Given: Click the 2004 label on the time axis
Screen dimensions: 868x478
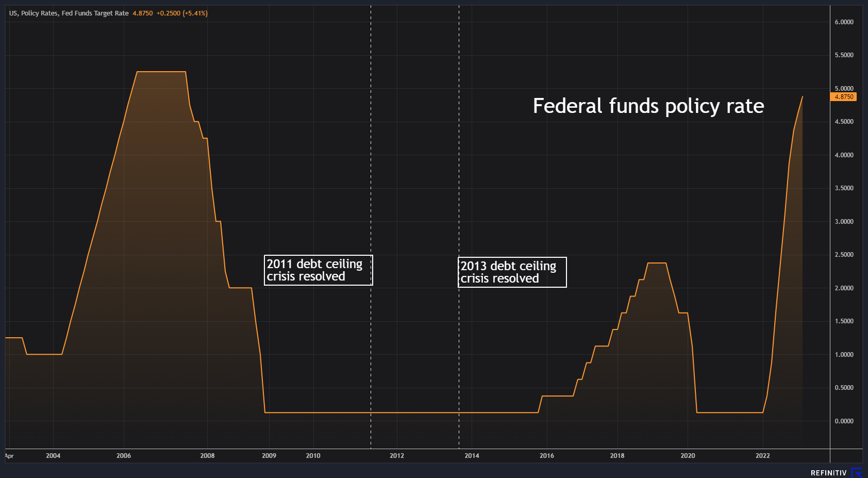Looking at the screenshot, I should (53, 456).
